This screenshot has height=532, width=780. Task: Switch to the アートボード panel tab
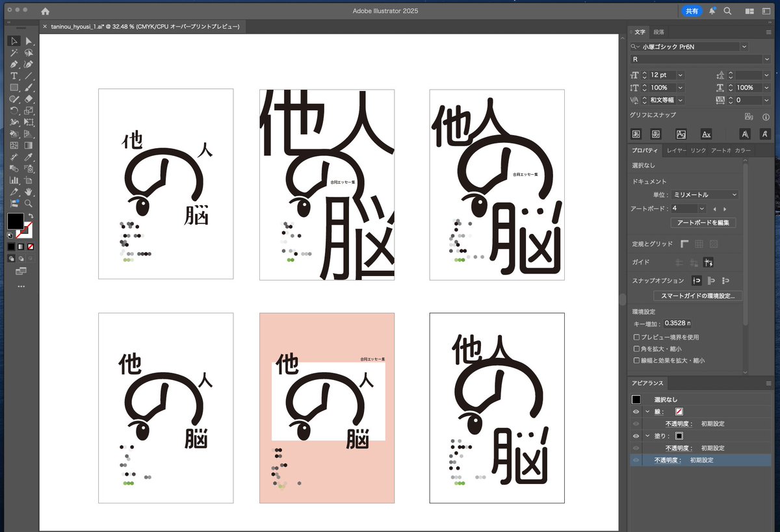721,151
